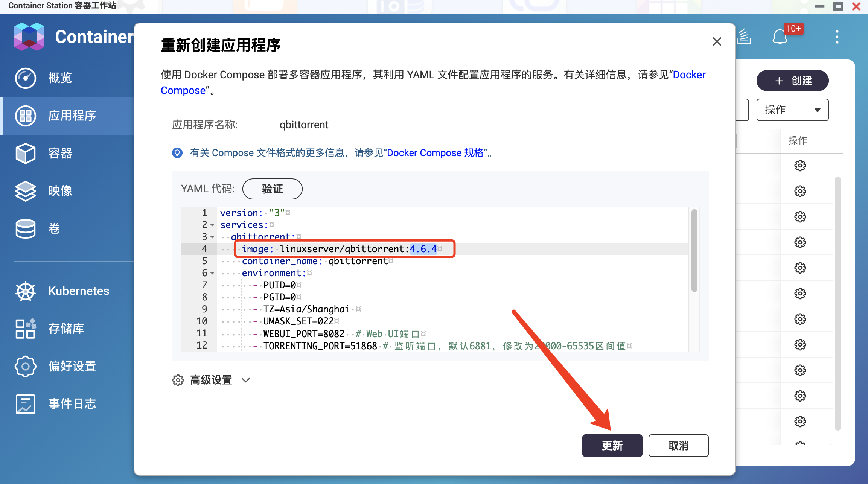Close the 重新创建应用程序 dialog
This screenshot has height=484, width=868.
point(717,41)
